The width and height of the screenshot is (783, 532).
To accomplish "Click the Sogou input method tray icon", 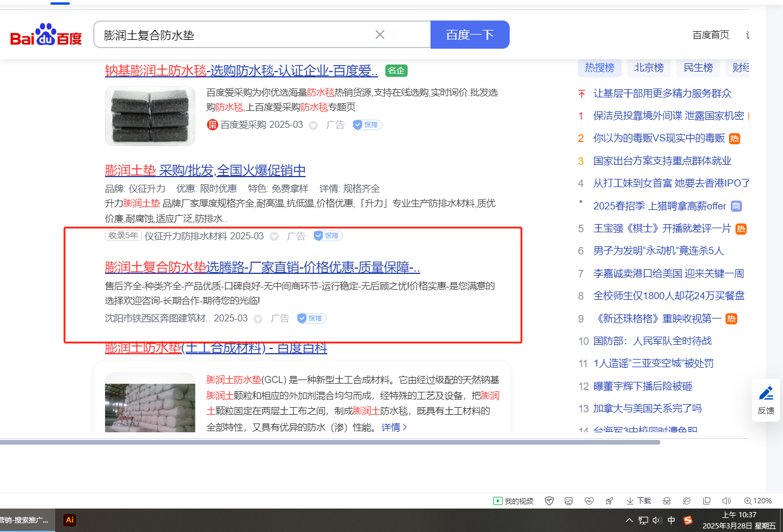I will click(688, 520).
